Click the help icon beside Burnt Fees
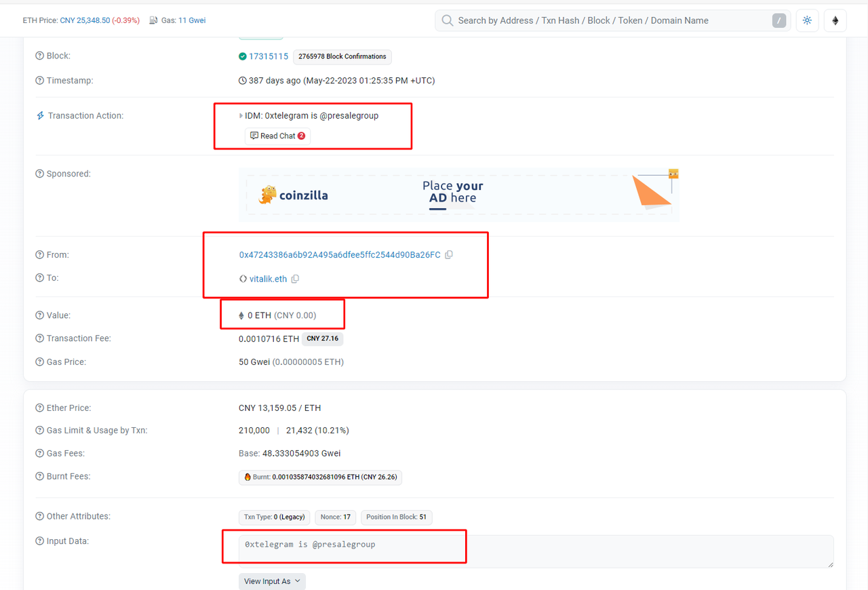 click(x=39, y=477)
